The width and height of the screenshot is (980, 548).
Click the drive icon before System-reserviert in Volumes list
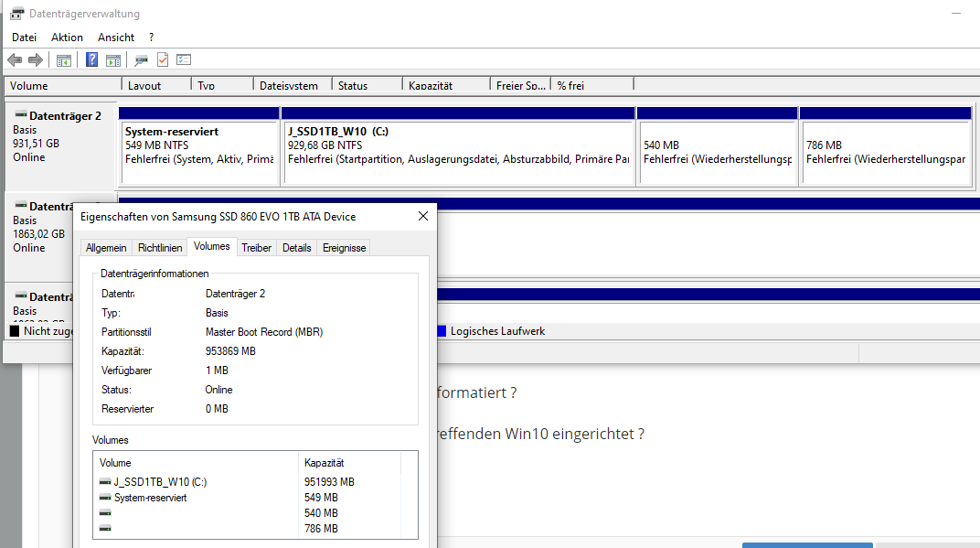coord(105,498)
